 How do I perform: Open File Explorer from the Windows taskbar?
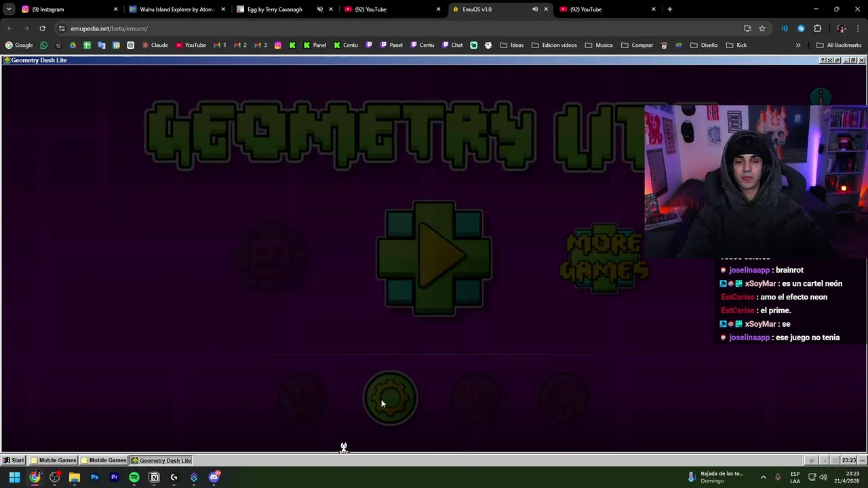click(x=75, y=477)
